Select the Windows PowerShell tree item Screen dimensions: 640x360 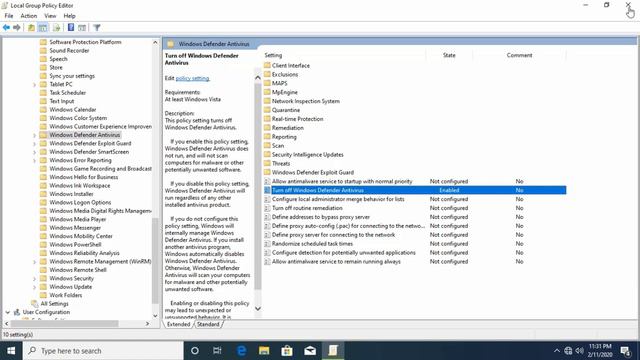[75, 244]
